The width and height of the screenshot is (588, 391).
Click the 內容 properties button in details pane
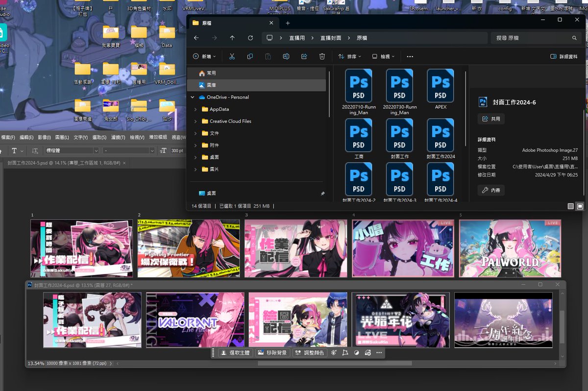pos(491,190)
